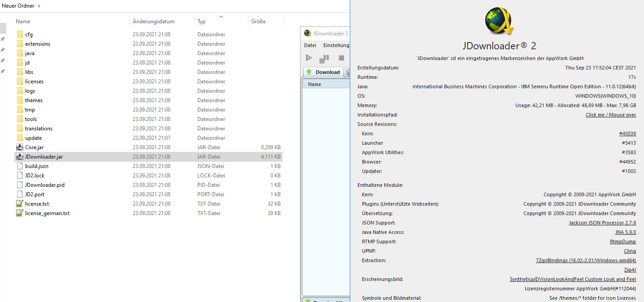Select the tmp folder icon

20,110
